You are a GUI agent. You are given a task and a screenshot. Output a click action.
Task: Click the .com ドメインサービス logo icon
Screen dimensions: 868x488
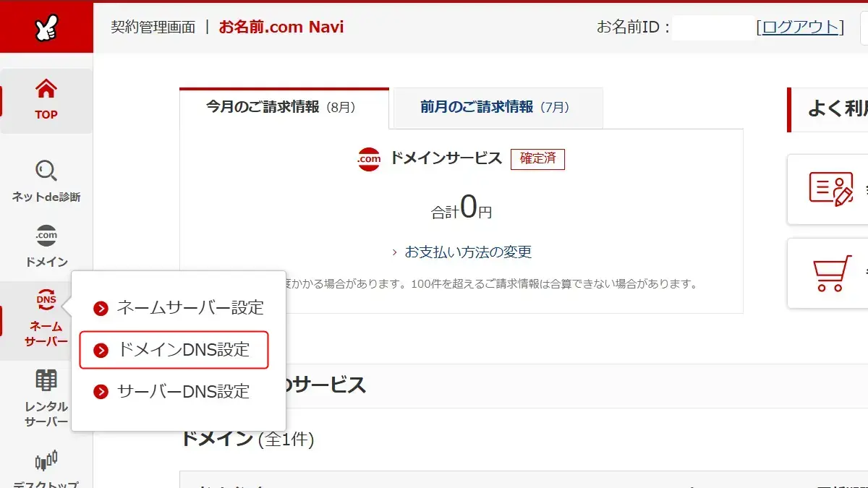tap(369, 159)
